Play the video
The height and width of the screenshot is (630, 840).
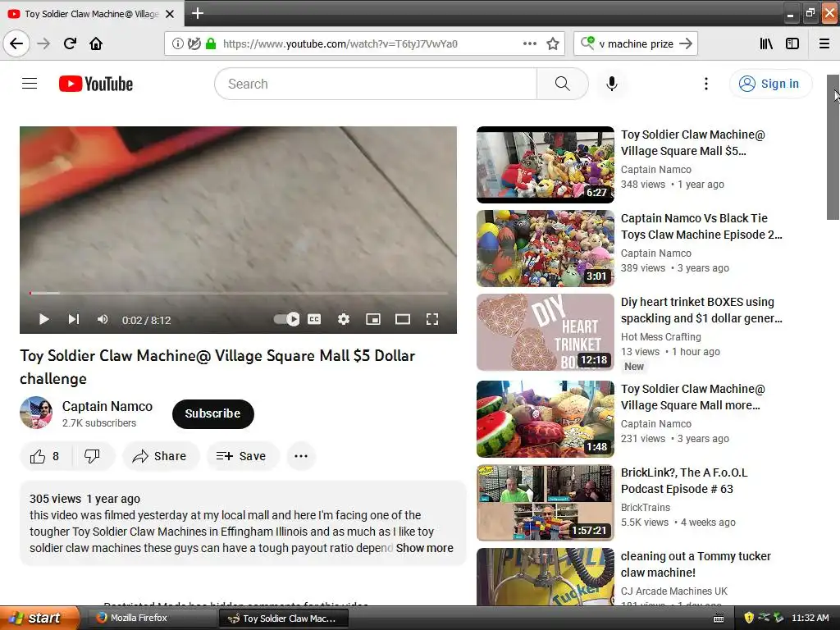[44, 320]
